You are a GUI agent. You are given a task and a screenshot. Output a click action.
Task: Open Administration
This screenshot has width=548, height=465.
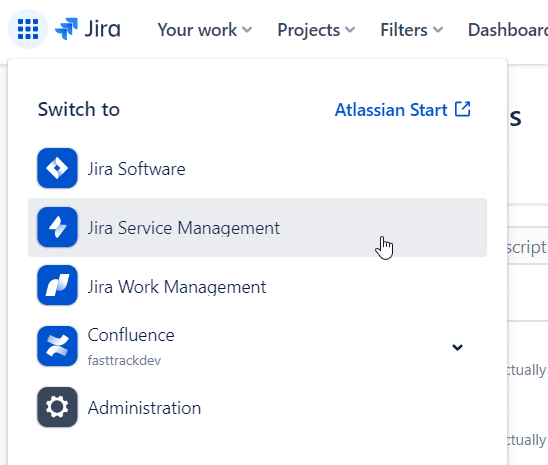pyautogui.click(x=257, y=407)
